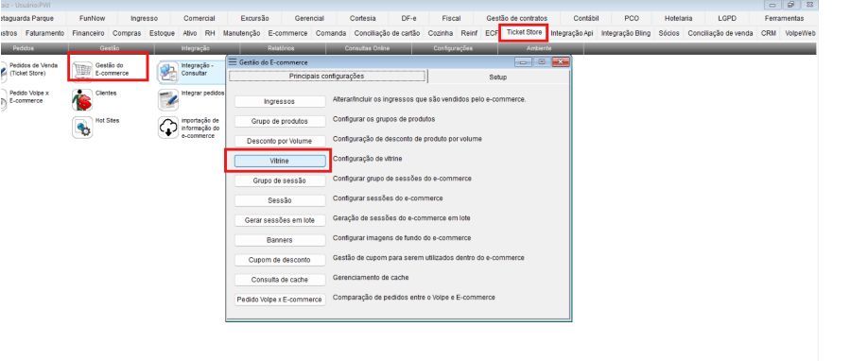Image resolution: width=868 pixels, height=361 pixels.
Task: Open the Hotelaria top menu
Action: point(678,18)
